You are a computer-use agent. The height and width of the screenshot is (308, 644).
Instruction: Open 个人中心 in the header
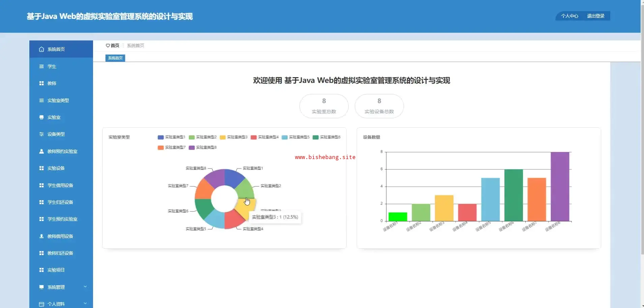click(569, 16)
